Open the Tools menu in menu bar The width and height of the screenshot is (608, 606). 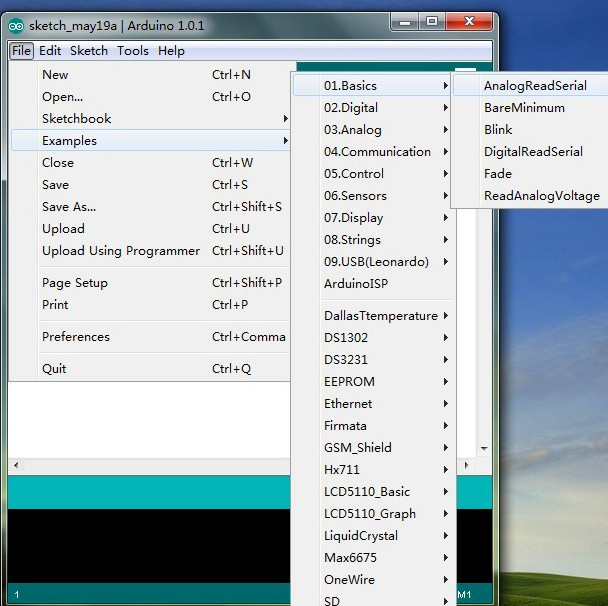[132, 51]
